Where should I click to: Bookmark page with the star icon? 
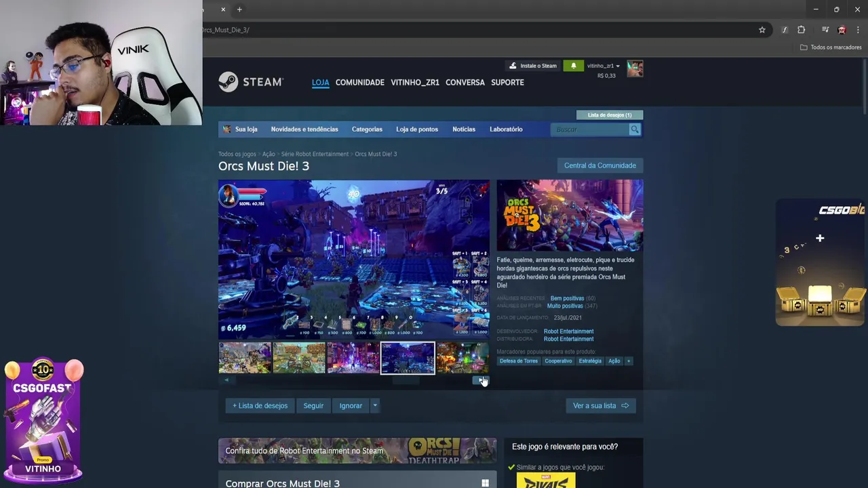coord(762,30)
